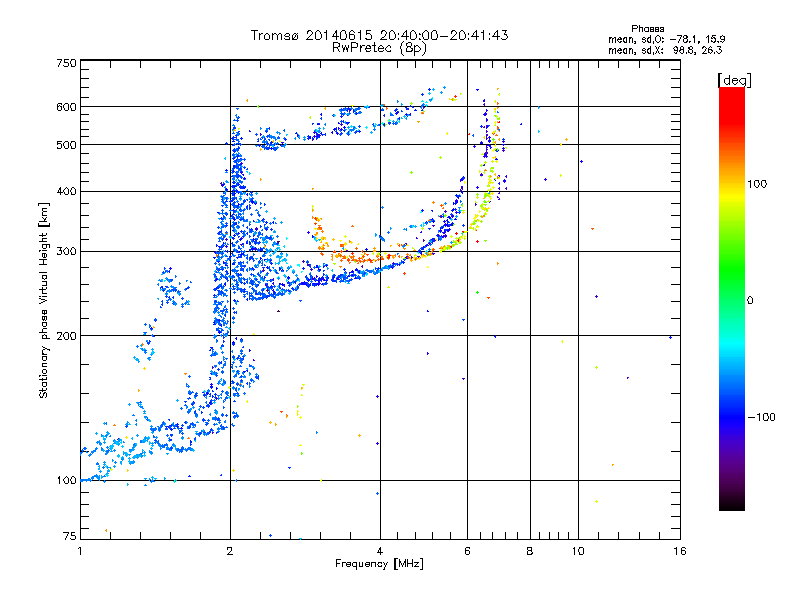Click the 'Stationary phase Virtual Height [km]' axis title
800x600 pixels.
(43, 300)
